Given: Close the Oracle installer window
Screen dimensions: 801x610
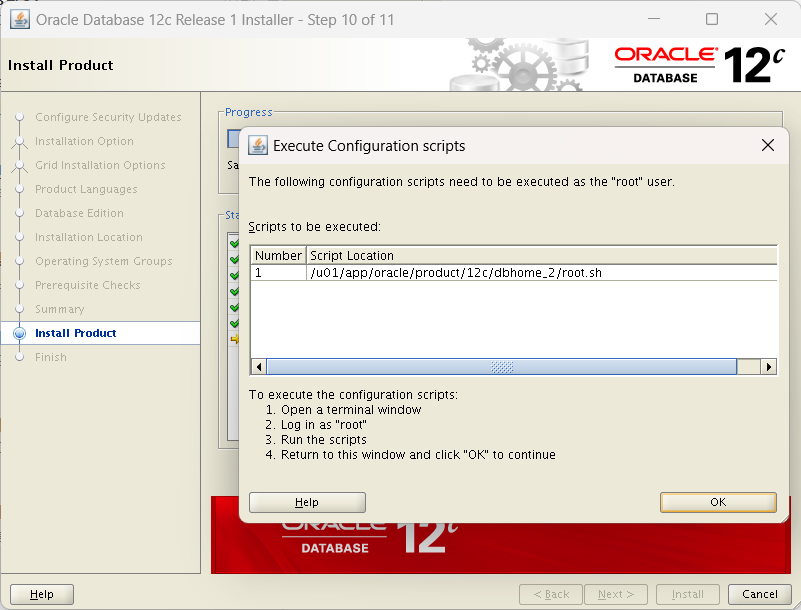Looking at the screenshot, I should [771, 19].
